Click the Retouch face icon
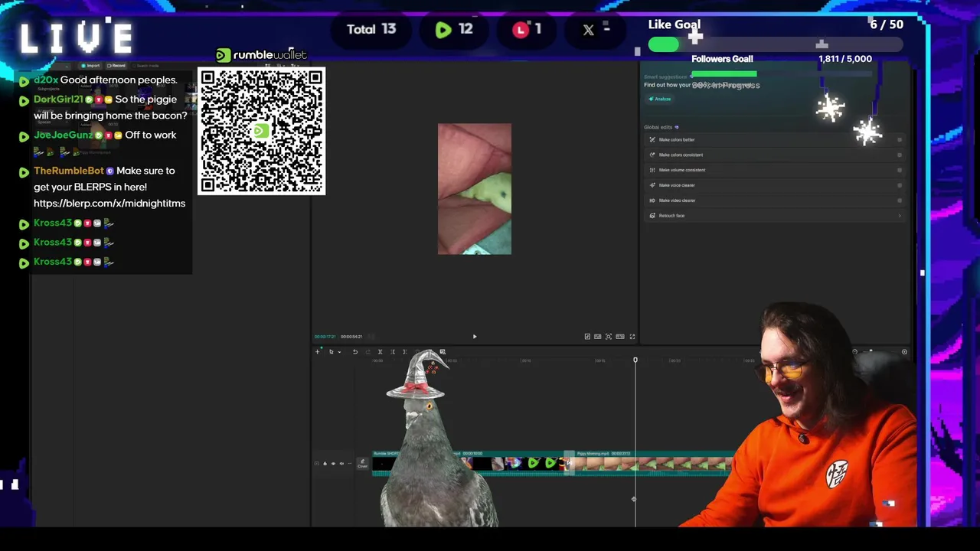 [652, 216]
